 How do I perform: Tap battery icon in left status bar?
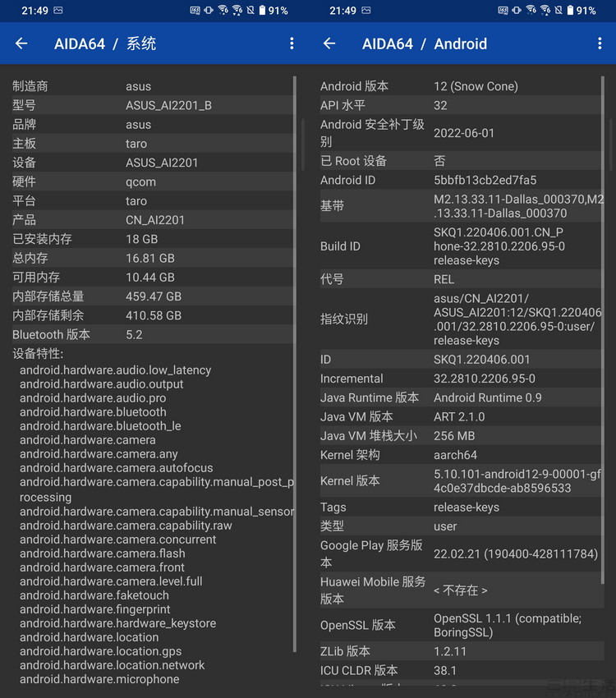pos(262,10)
